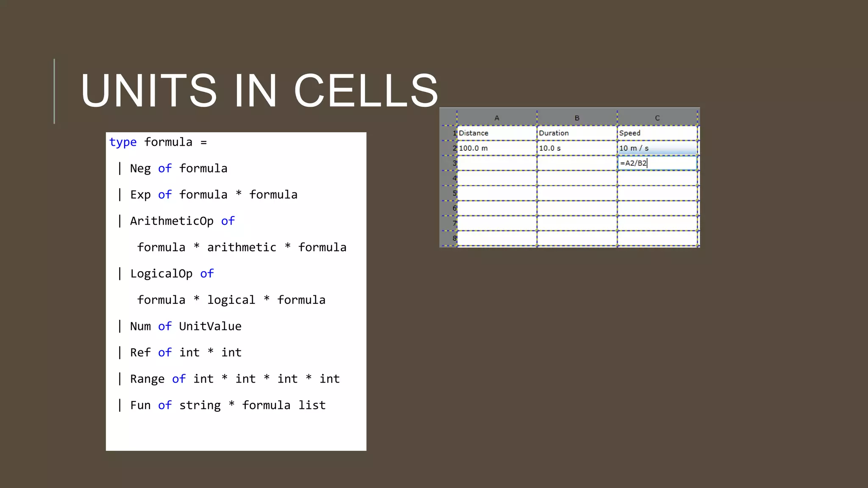Select column B header in spreadsheet
868x488 pixels.
coord(577,118)
